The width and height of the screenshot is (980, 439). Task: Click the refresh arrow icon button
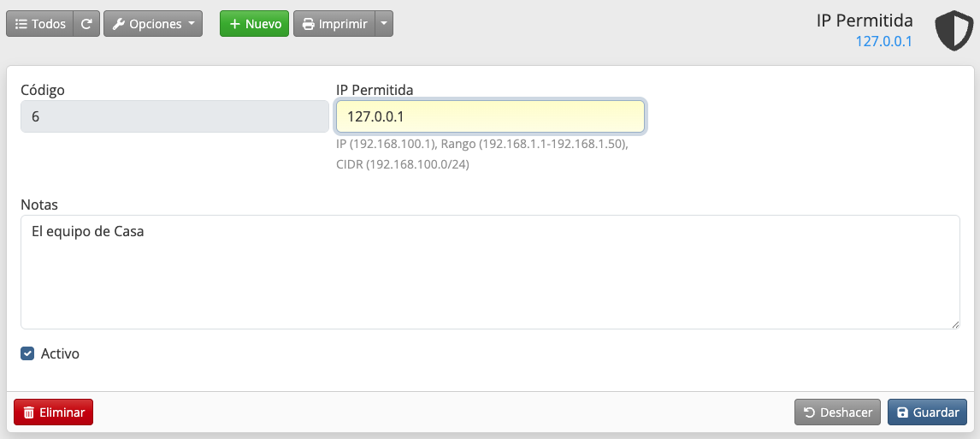86,24
